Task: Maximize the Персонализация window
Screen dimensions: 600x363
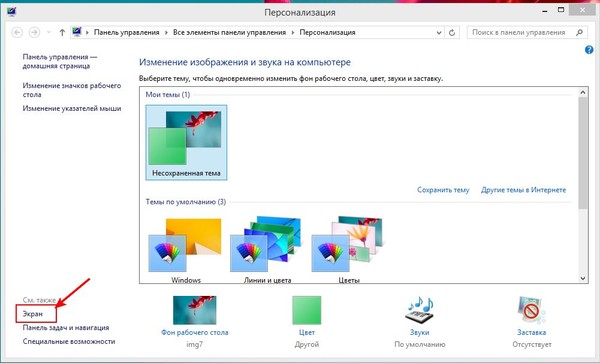Action: [x=561, y=11]
